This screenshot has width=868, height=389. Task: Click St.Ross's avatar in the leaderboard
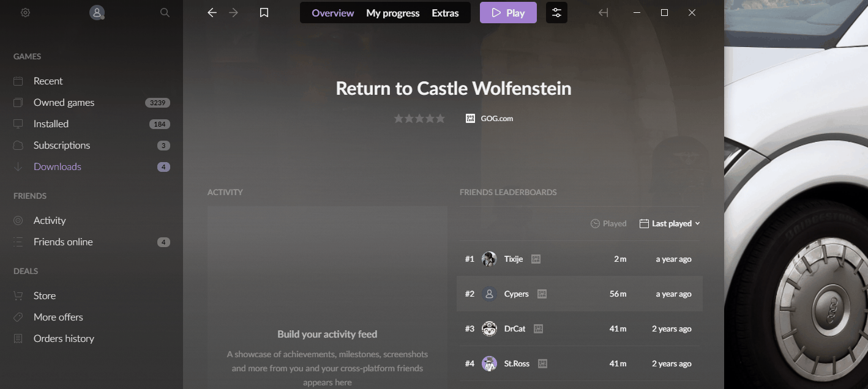pos(489,363)
